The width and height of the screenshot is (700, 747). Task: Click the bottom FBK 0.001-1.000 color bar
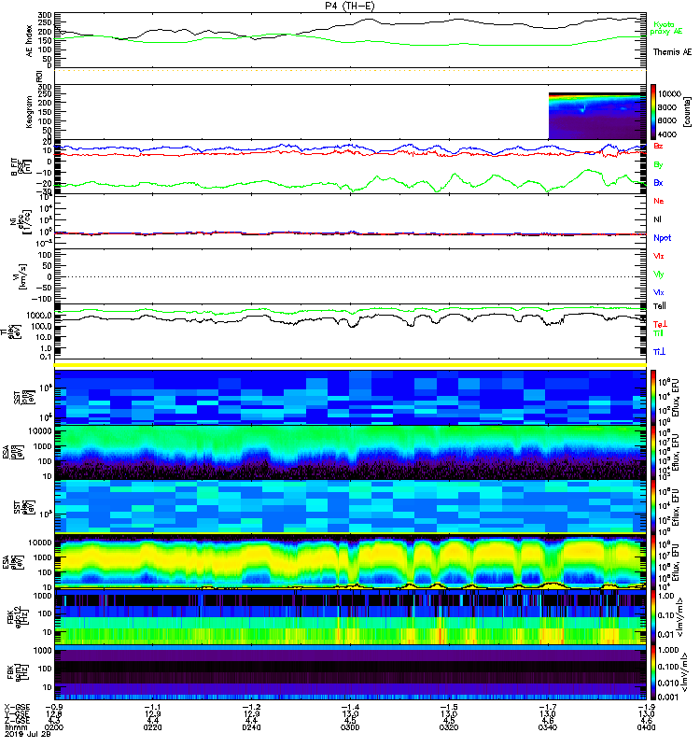click(x=653, y=671)
